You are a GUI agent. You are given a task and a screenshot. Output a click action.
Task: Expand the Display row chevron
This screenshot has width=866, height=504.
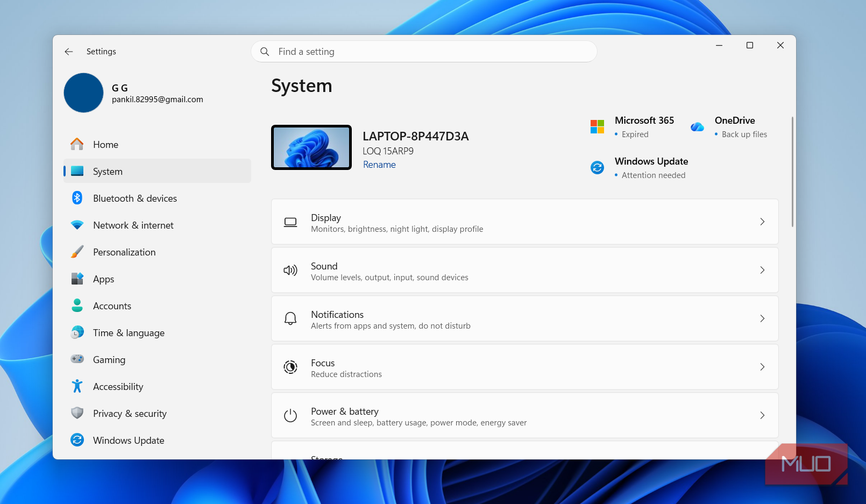762,222
